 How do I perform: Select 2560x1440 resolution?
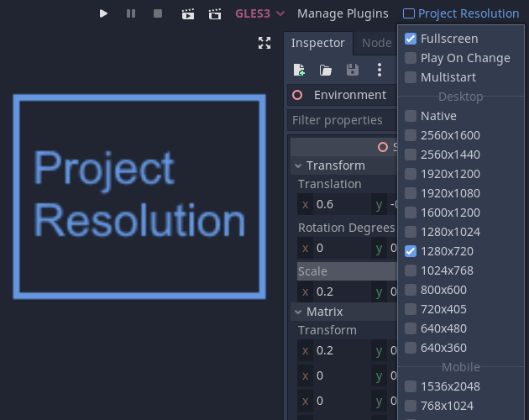411,155
